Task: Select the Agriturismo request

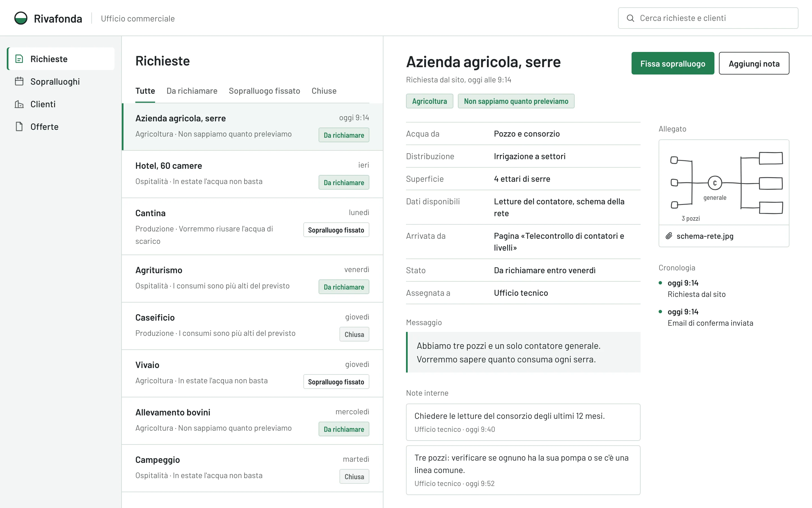Action: [x=252, y=279]
